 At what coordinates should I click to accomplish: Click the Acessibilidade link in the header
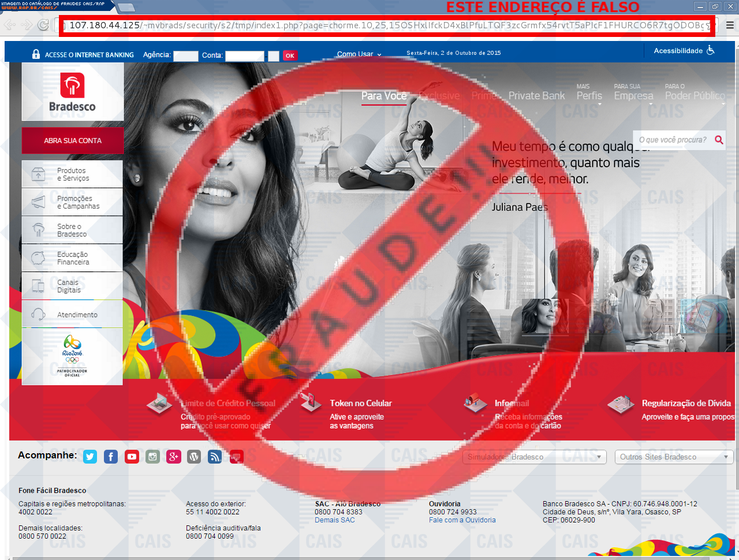(x=684, y=51)
